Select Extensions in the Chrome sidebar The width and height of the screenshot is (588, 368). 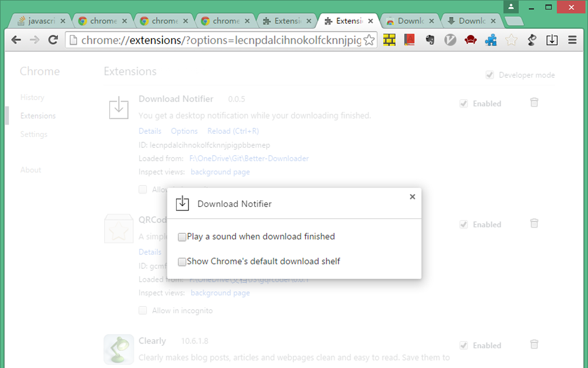point(38,116)
